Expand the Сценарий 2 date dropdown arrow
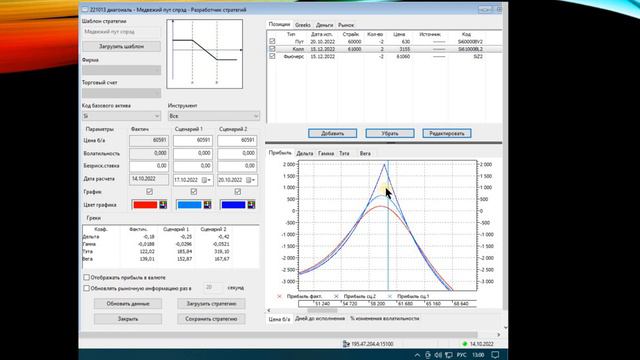This screenshot has width=640, height=360. pos(254,180)
